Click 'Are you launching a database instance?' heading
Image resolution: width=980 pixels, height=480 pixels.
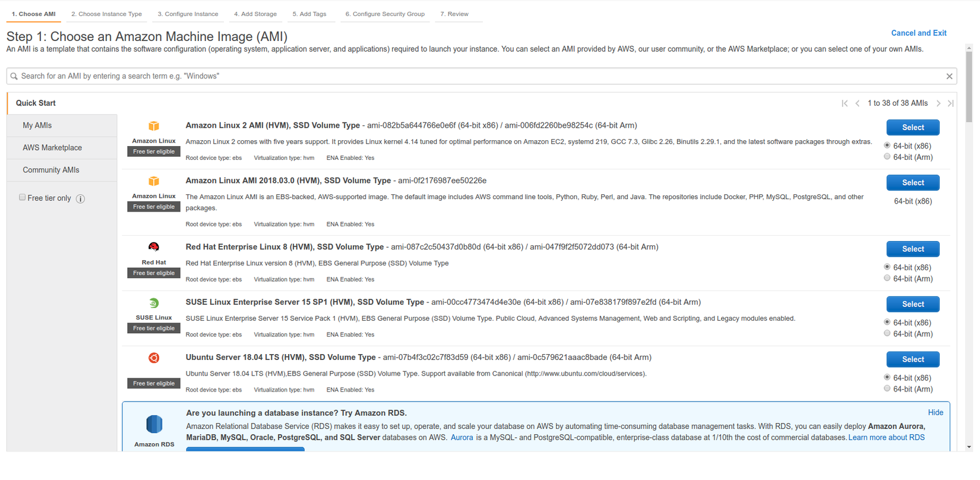pos(296,413)
